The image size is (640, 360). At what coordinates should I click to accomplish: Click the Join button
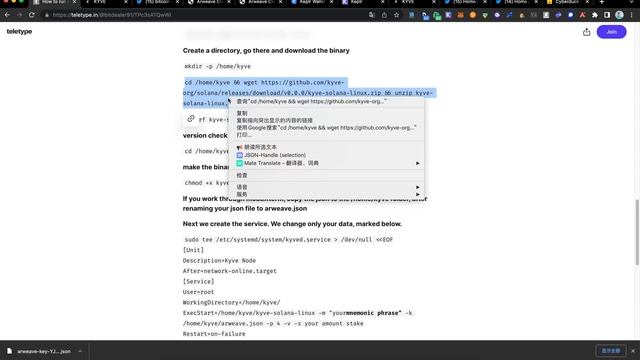point(611,32)
